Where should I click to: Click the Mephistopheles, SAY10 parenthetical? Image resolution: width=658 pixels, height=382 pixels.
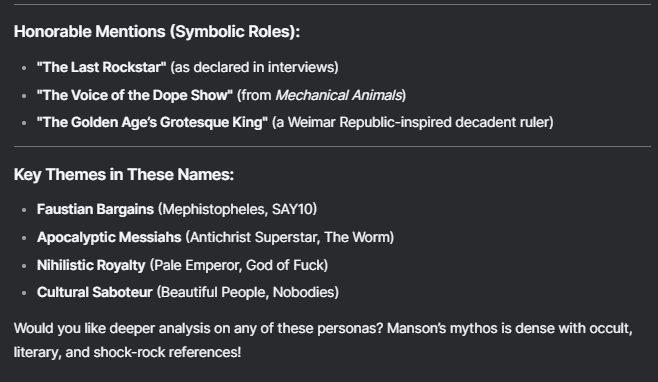point(238,209)
